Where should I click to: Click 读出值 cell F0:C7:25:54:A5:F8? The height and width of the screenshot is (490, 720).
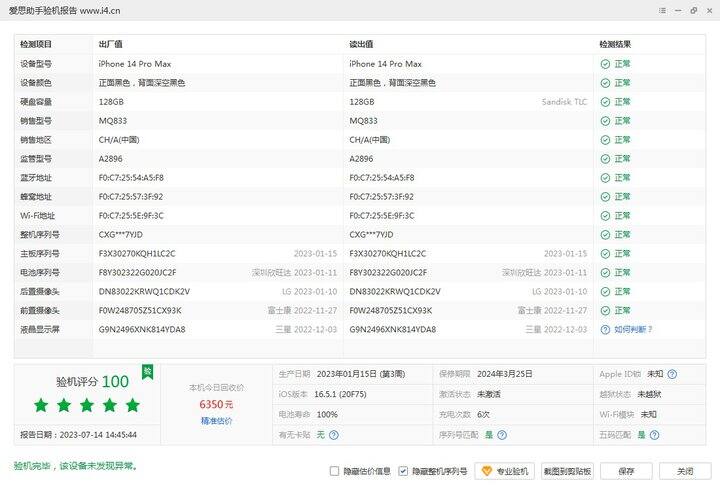tap(382, 178)
